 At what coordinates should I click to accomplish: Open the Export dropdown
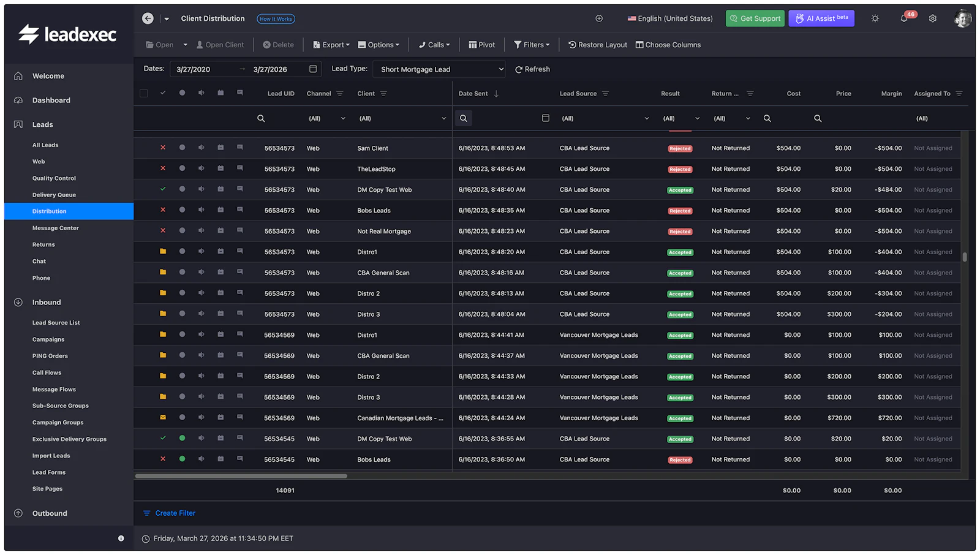(x=331, y=45)
